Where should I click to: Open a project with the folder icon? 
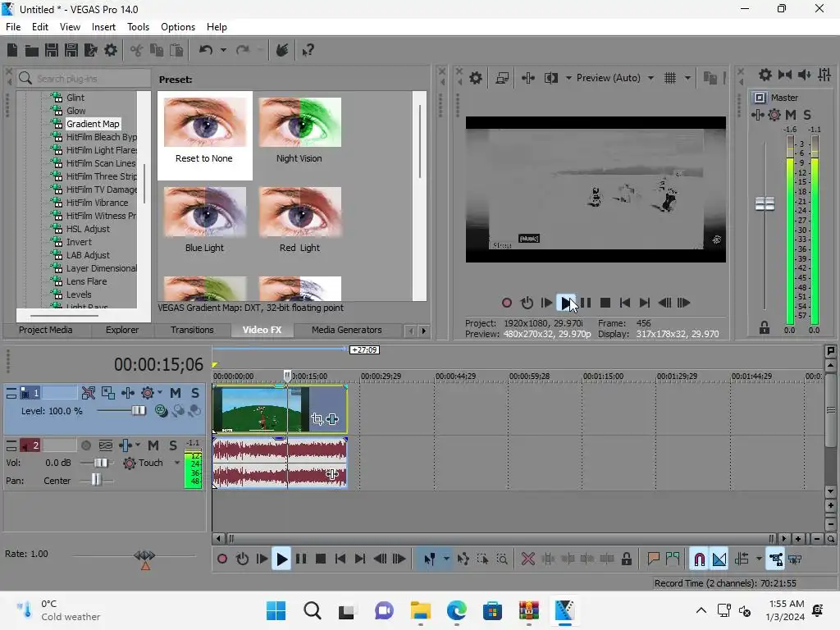[x=32, y=50]
